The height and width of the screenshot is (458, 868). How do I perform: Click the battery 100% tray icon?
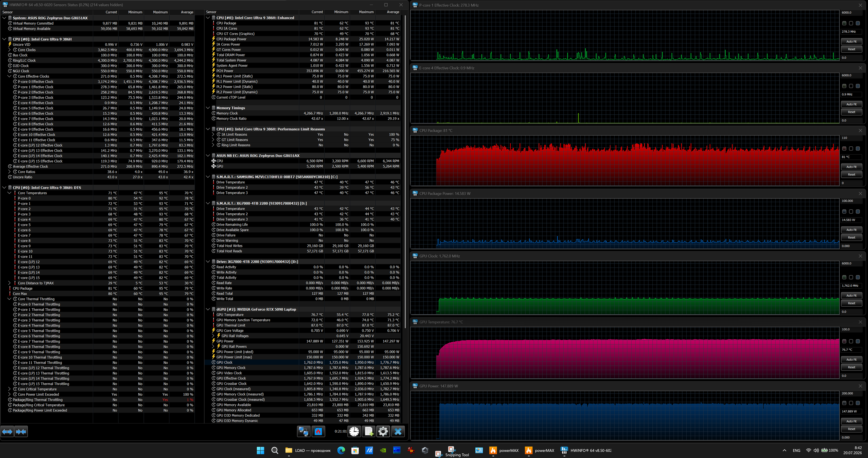pyautogui.click(x=830, y=450)
